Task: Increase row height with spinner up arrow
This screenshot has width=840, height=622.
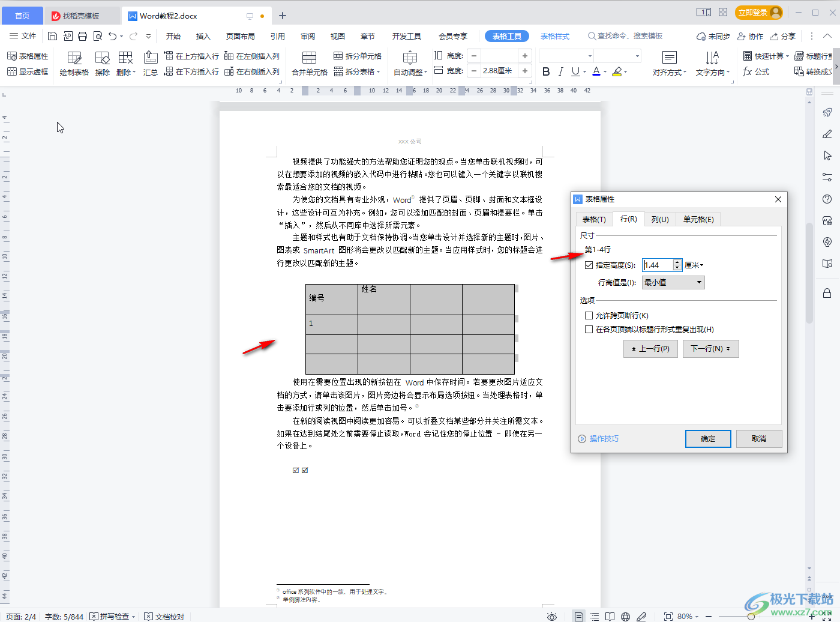Action: coord(677,262)
